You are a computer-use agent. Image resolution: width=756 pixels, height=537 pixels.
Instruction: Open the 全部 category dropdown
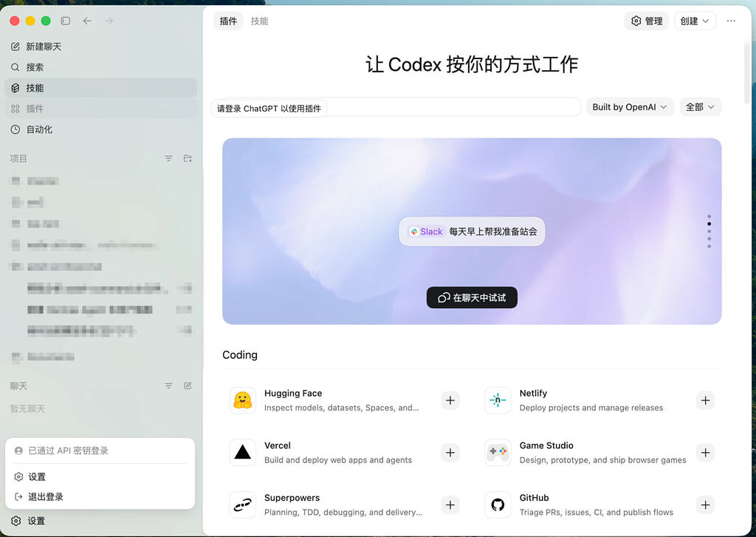click(x=700, y=107)
